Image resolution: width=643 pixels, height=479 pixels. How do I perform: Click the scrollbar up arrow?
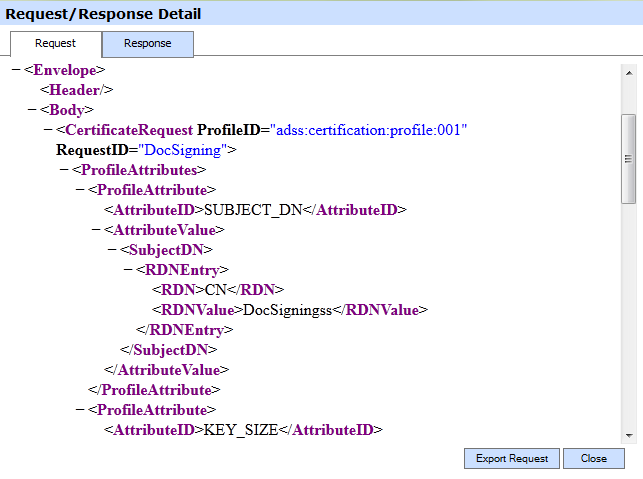[x=629, y=71]
